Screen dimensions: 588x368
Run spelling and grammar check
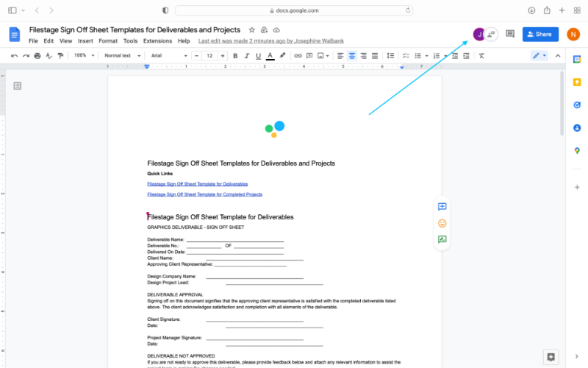point(49,56)
